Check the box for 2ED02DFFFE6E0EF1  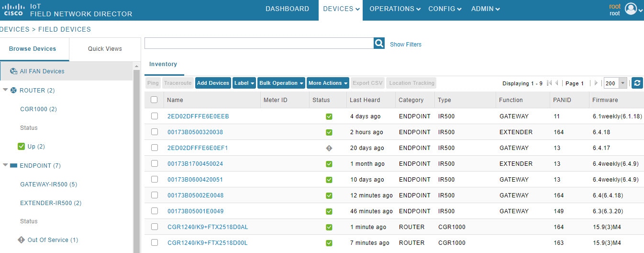[x=154, y=148]
